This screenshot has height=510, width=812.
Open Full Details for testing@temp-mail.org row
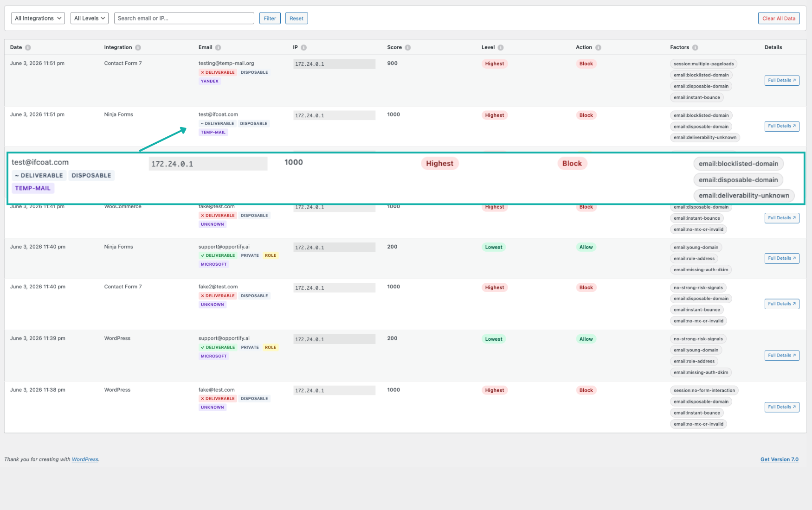tap(782, 80)
